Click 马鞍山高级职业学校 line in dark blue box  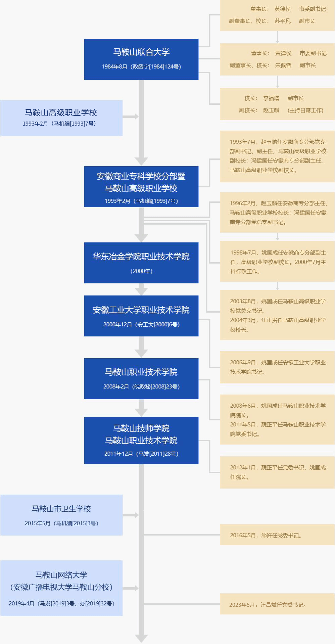pyautogui.click(x=141, y=188)
